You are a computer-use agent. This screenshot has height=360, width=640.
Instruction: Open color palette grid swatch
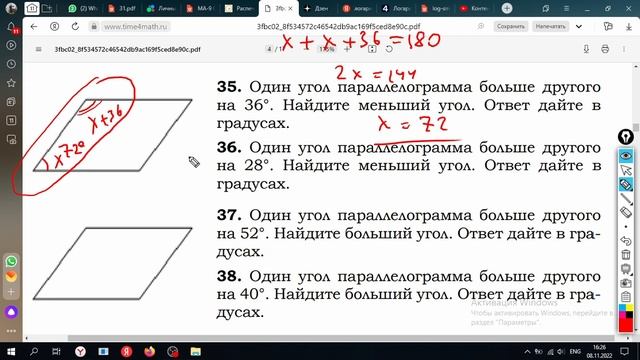(626, 311)
